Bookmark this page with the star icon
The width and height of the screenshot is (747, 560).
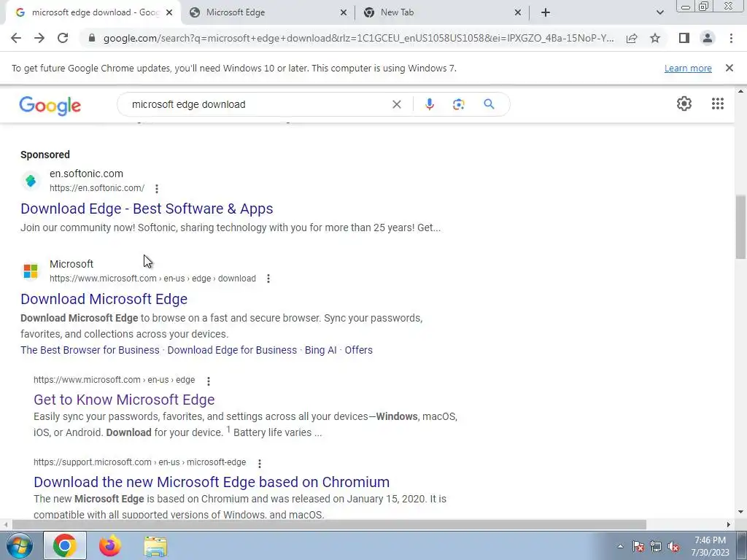point(655,38)
